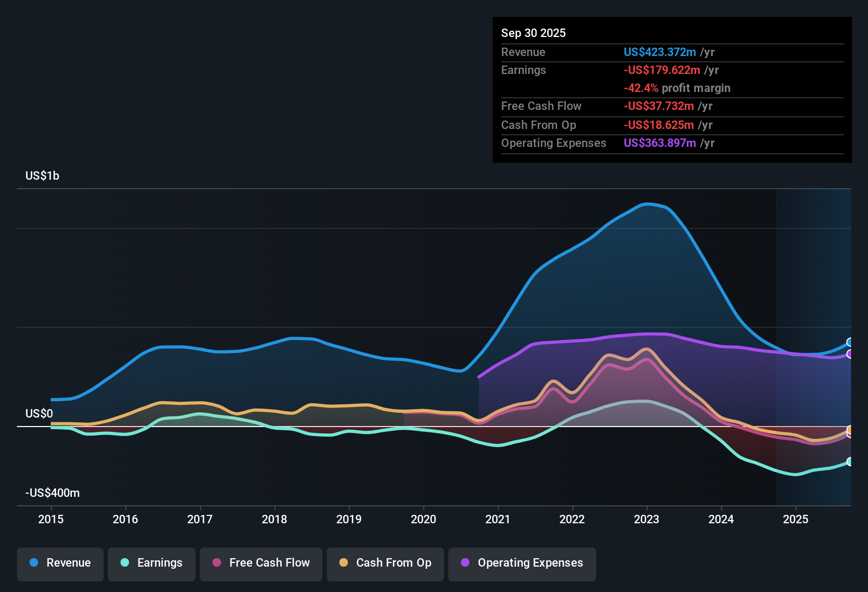The width and height of the screenshot is (868, 592).
Task: Select the 2015 year label on axis
Action: [x=51, y=520]
